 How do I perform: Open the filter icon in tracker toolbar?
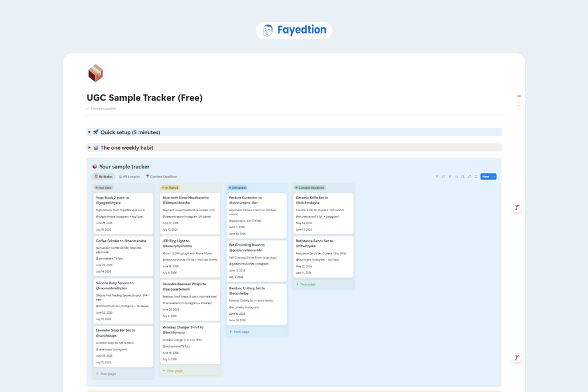point(437,176)
